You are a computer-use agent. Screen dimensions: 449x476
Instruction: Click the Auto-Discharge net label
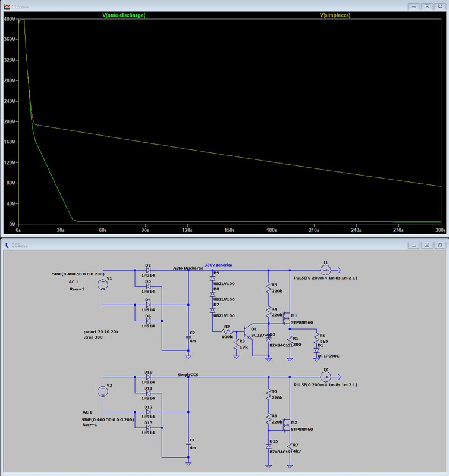(x=188, y=268)
